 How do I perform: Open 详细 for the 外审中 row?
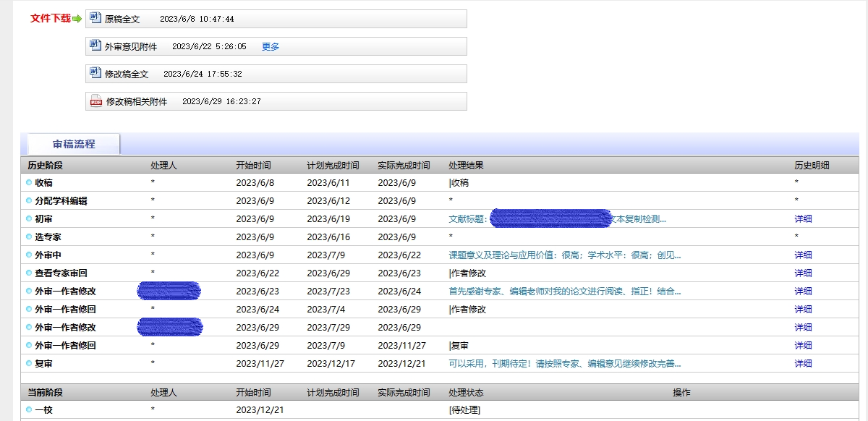[803, 255]
